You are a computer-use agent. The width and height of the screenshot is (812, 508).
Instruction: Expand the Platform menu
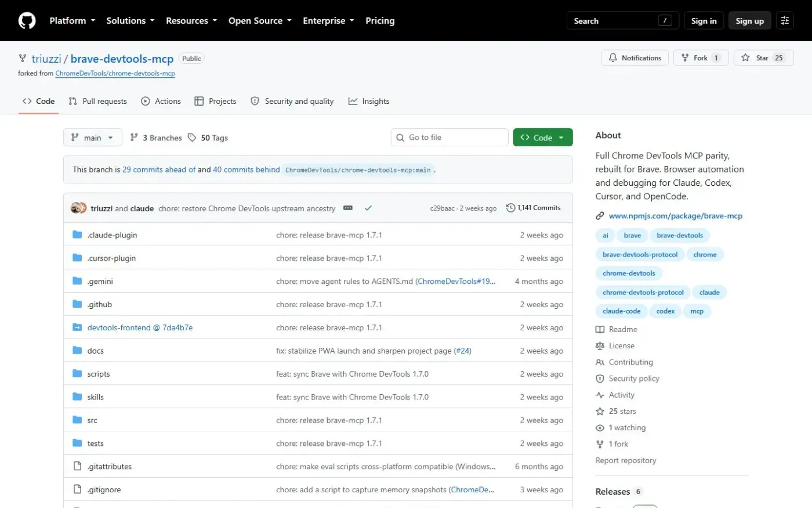(72, 21)
